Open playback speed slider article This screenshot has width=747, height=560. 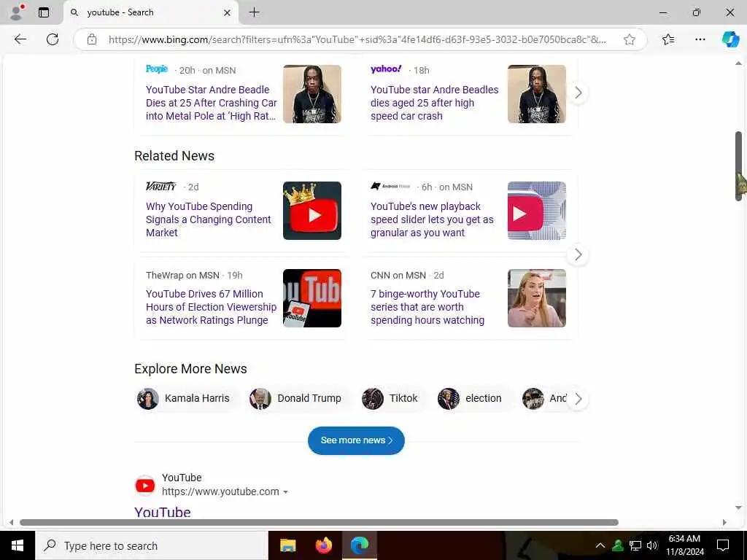point(432,219)
